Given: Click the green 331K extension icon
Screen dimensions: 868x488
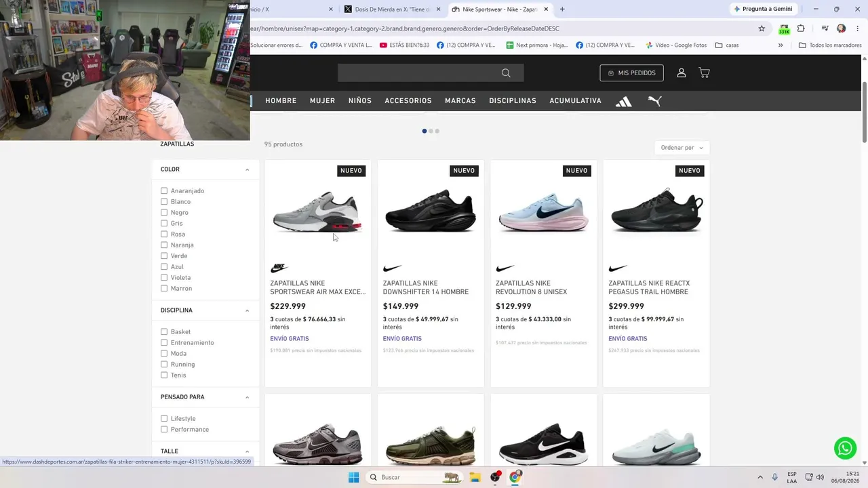Looking at the screenshot, I should [784, 29].
